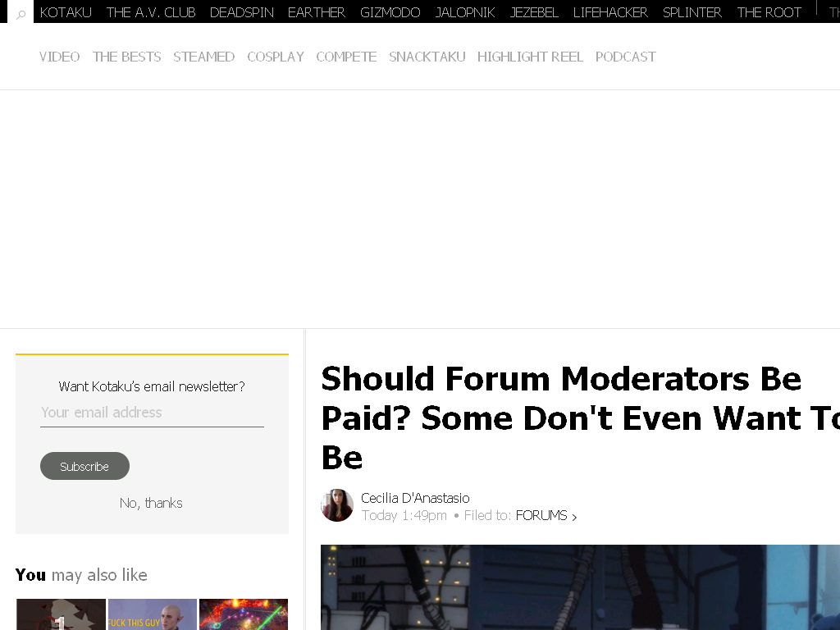Open Kotaku in the network bar

tap(66, 12)
